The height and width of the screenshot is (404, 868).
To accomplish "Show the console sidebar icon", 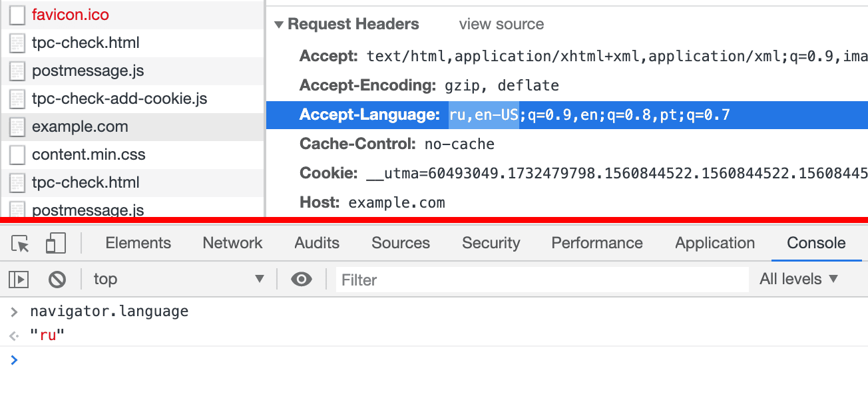I will point(19,280).
